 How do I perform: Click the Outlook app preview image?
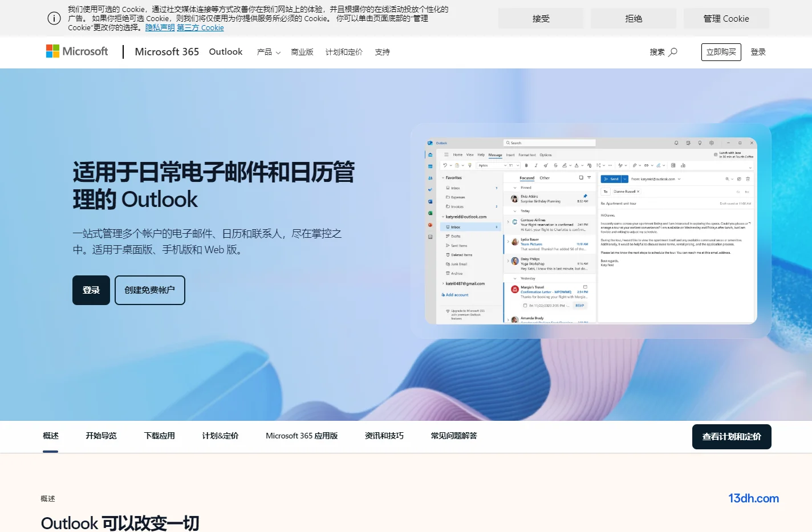591,231
